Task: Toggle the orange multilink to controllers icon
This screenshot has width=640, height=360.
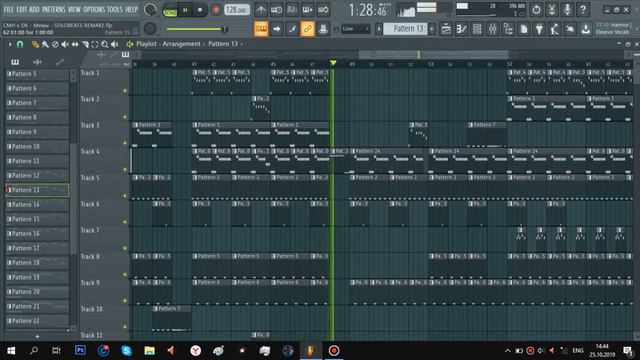Action: pyautogui.click(x=308, y=29)
